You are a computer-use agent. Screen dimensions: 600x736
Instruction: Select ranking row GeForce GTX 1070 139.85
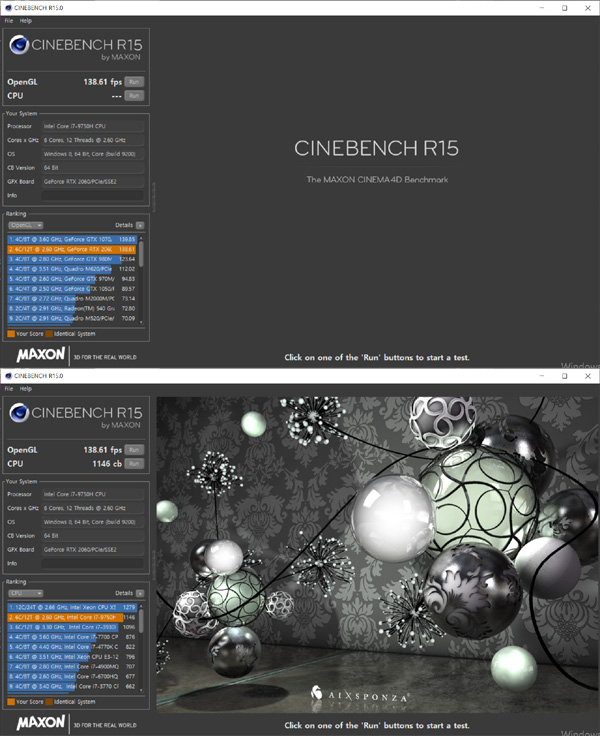tap(72, 239)
